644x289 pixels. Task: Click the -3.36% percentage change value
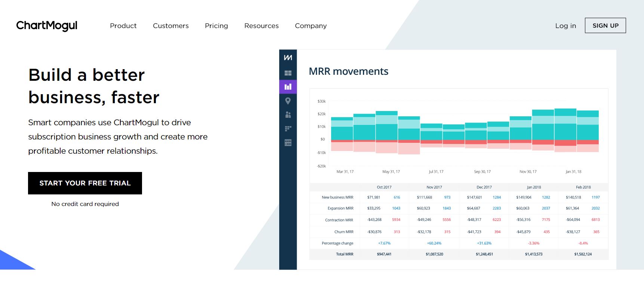[x=534, y=243]
